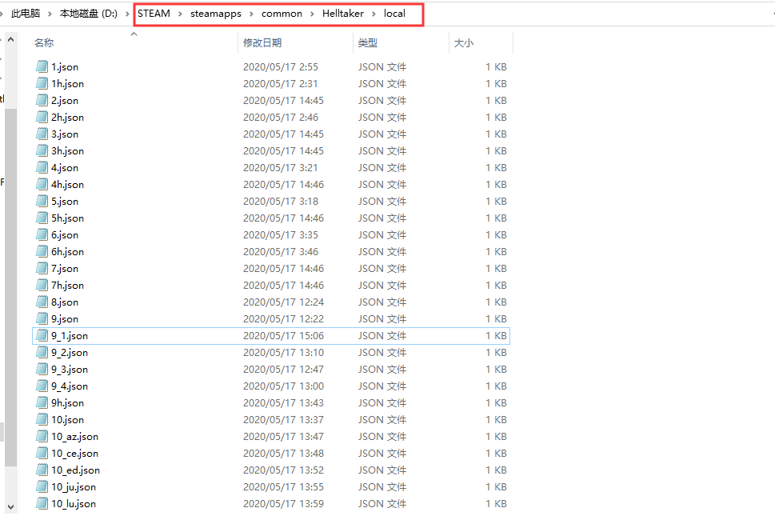
Task: Select the 10.json file icon
Action: 42,420
